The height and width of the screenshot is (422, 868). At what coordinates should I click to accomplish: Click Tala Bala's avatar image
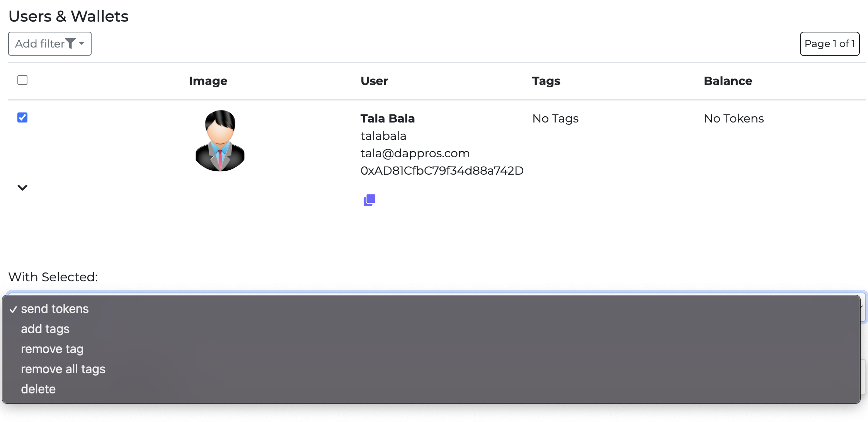click(x=220, y=141)
